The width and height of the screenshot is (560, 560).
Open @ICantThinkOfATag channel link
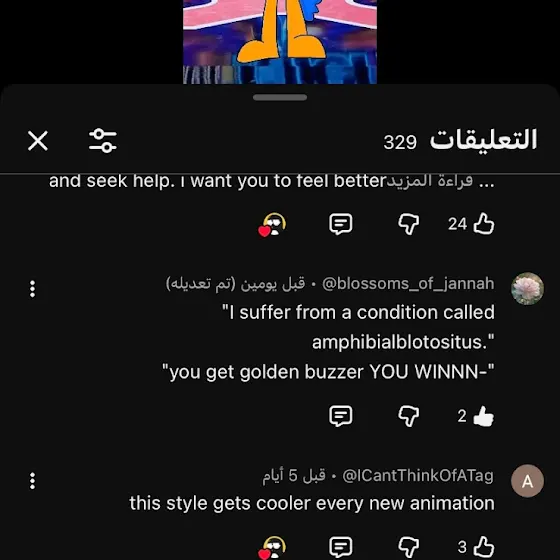pos(418,476)
